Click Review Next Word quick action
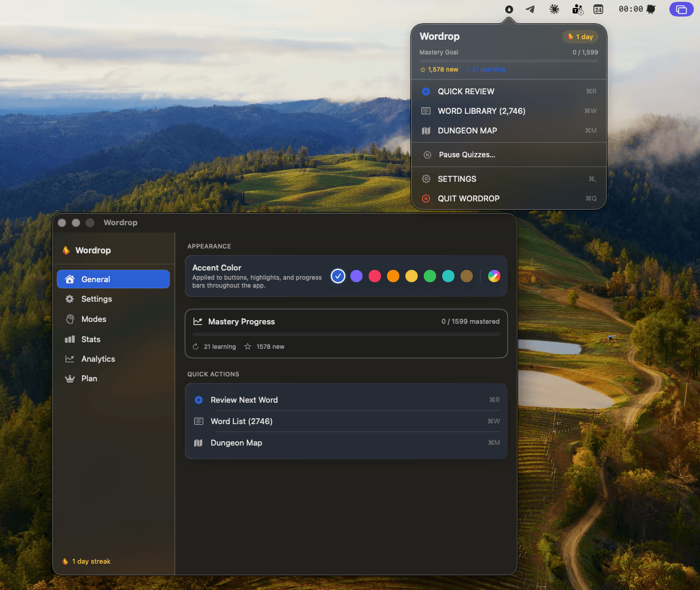This screenshot has width=700, height=590. 347,400
